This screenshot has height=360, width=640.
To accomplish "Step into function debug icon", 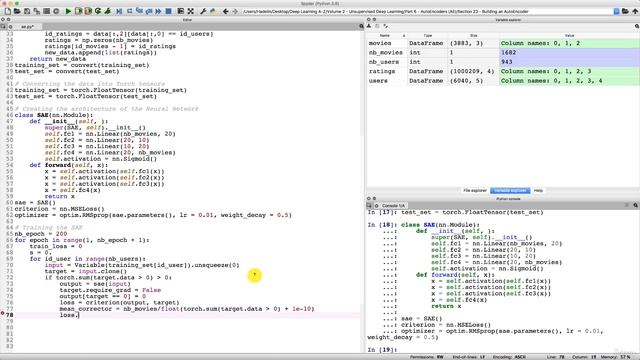I will (x=139, y=11).
